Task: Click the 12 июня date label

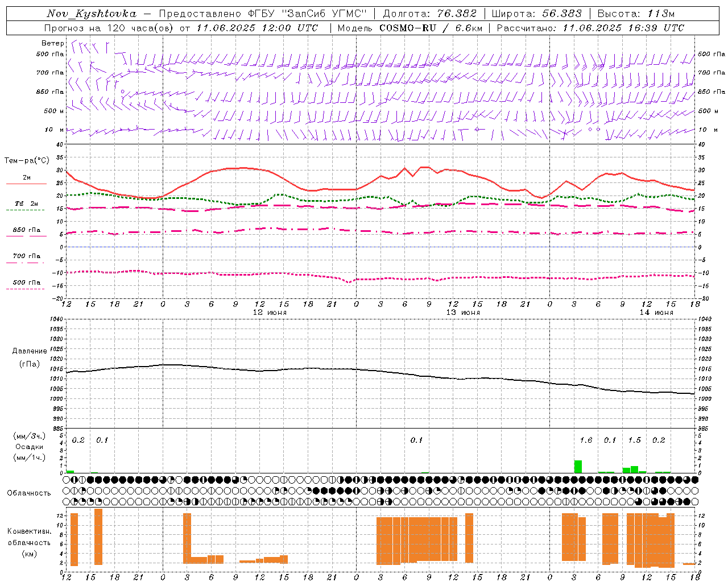Action: tap(270, 313)
